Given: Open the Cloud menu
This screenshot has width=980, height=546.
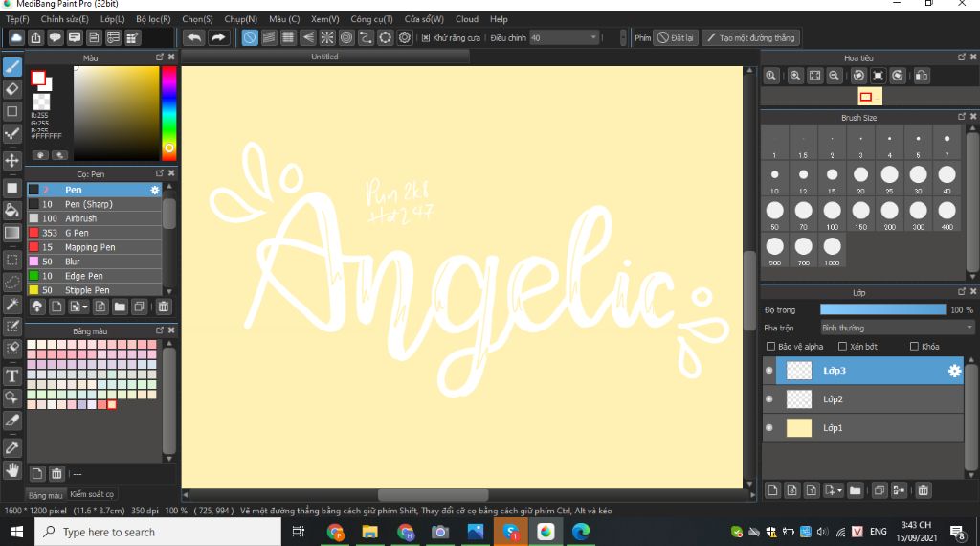Looking at the screenshot, I should coord(467,19).
